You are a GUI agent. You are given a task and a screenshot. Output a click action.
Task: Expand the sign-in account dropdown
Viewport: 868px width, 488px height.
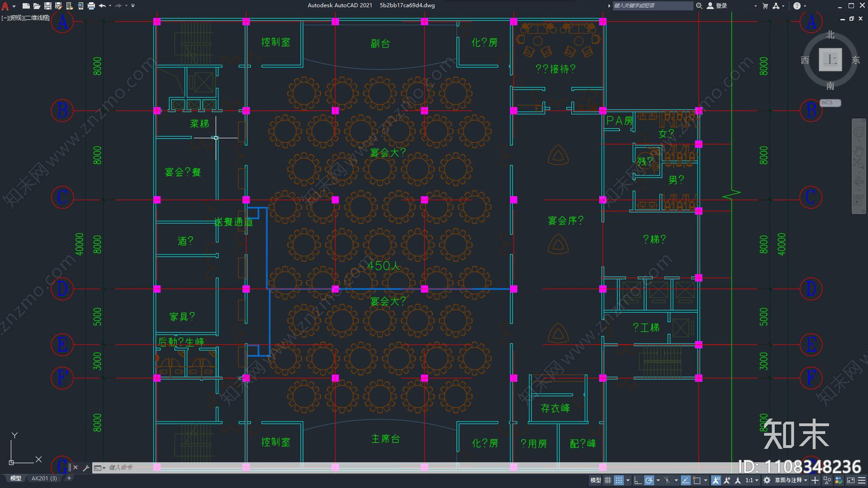[755, 6]
